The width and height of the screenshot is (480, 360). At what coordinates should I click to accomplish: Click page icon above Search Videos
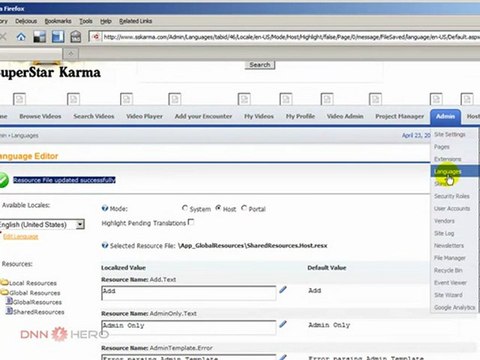74,99
